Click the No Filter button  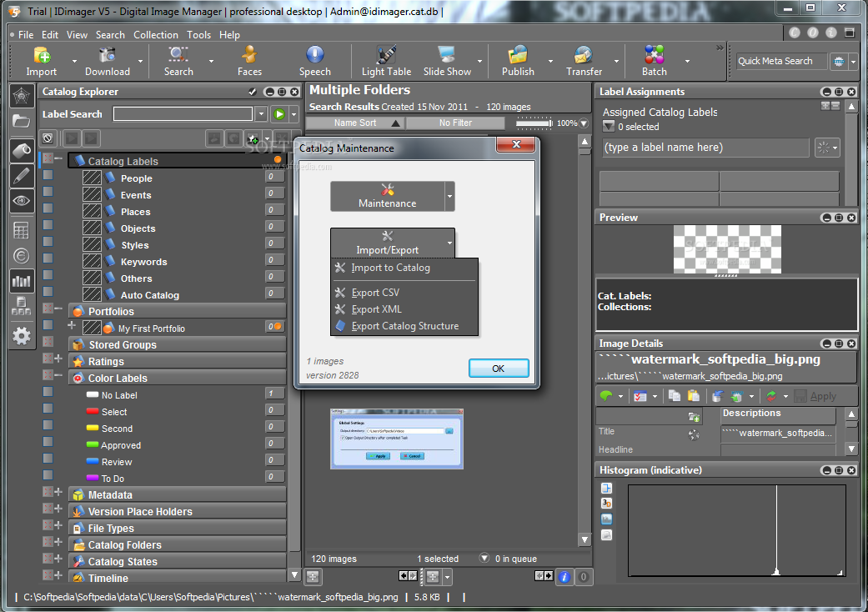(x=455, y=123)
